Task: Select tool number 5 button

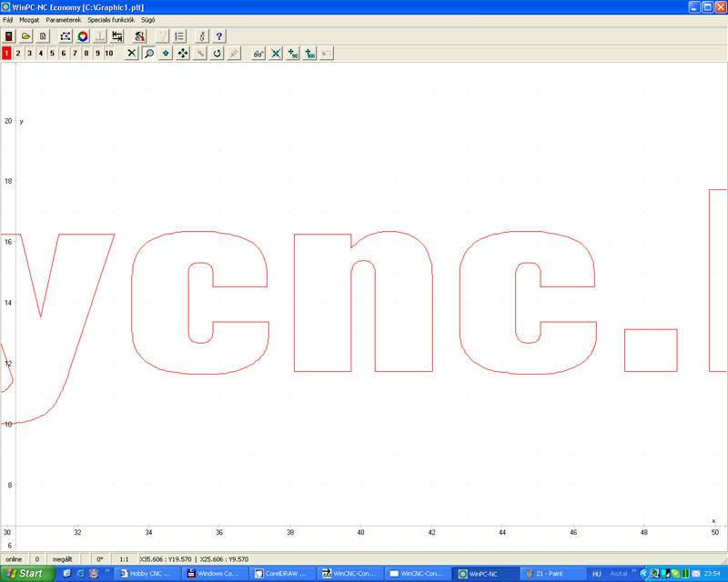Action: (52, 54)
